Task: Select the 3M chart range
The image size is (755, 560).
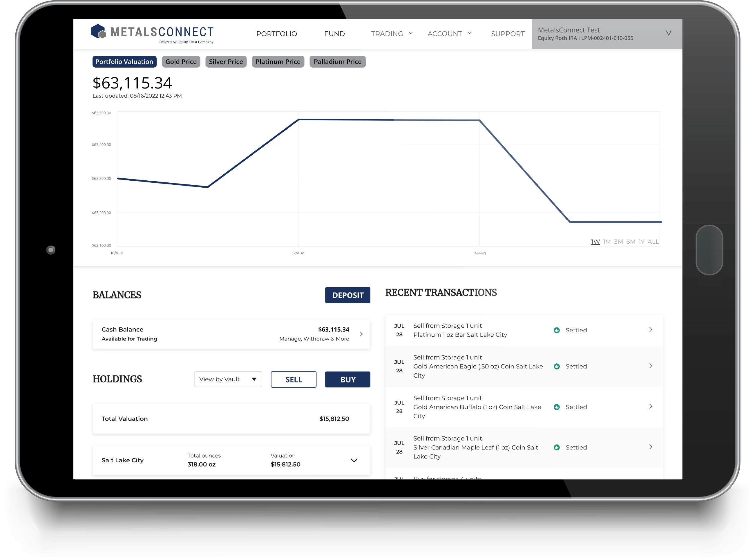Action: click(x=618, y=242)
